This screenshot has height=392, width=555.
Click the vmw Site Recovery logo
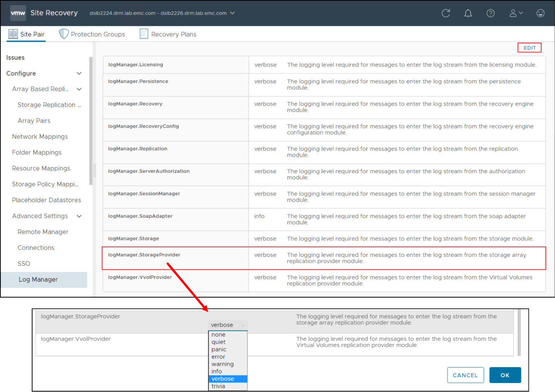(x=18, y=13)
